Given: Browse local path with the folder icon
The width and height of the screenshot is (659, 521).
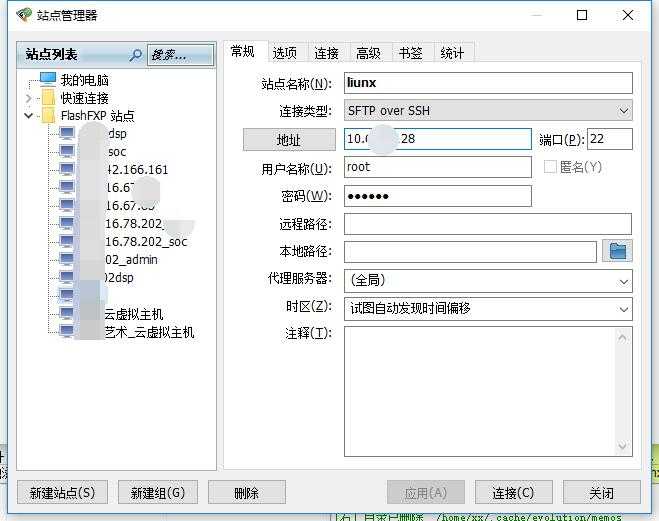Looking at the screenshot, I should coord(617,251).
